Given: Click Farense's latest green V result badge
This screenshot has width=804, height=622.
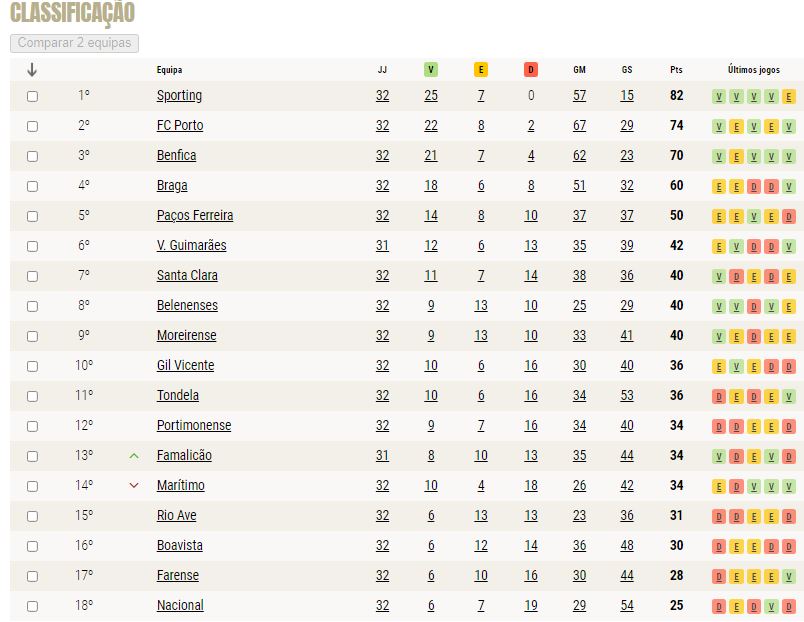Looking at the screenshot, I should point(789,577).
